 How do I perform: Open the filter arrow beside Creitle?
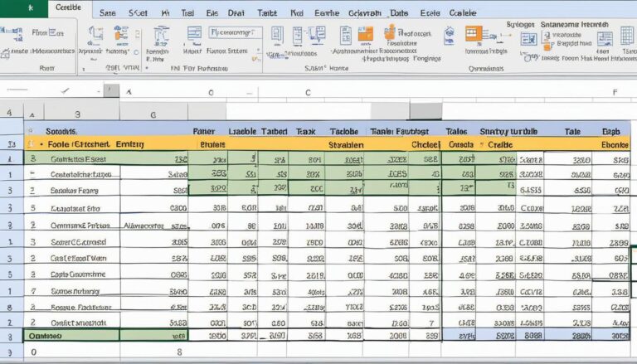pos(482,144)
